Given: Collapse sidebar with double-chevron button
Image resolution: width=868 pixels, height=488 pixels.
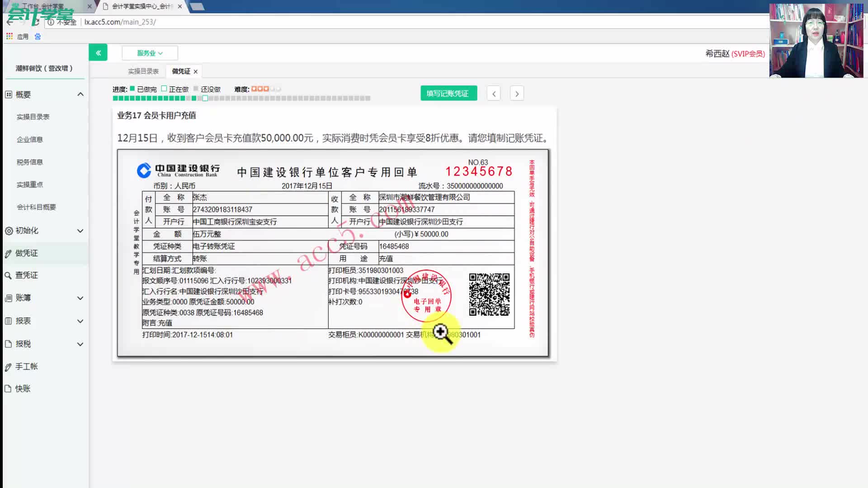Looking at the screenshot, I should [x=98, y=53].
